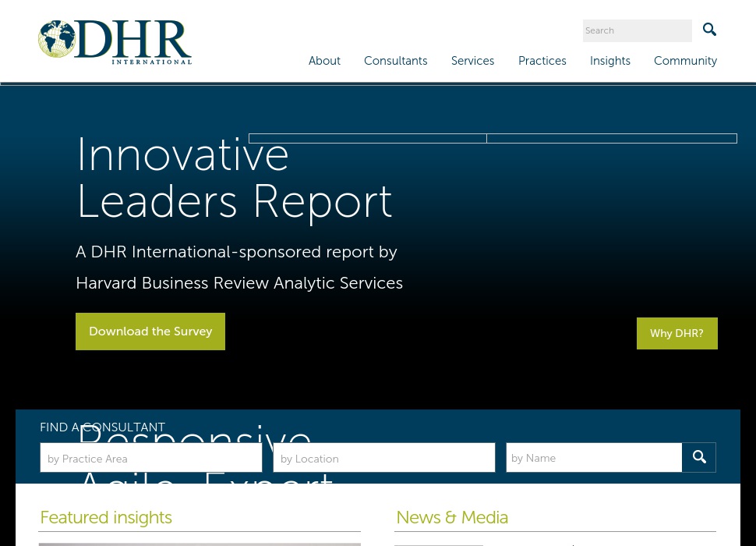Viewport: 756px width, 546px height.
Task: Click the Innovative Leaders Report headline
Action: pyautogui.click(x=234, y=178)
